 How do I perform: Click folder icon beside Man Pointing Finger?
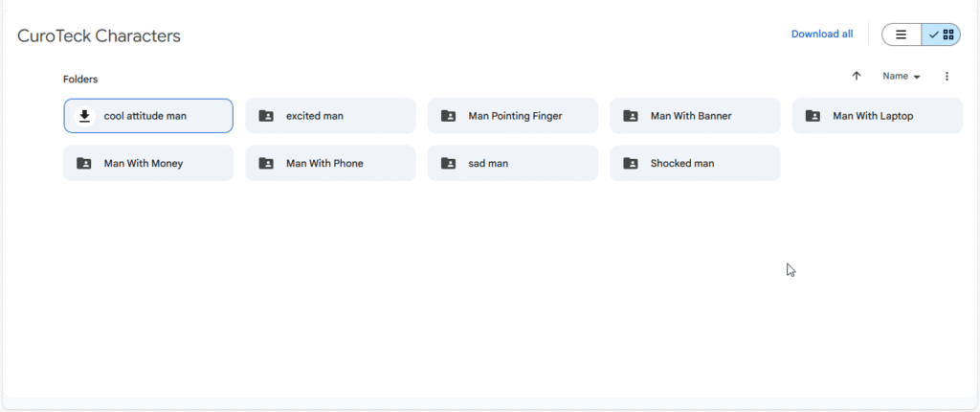[448, 116]
